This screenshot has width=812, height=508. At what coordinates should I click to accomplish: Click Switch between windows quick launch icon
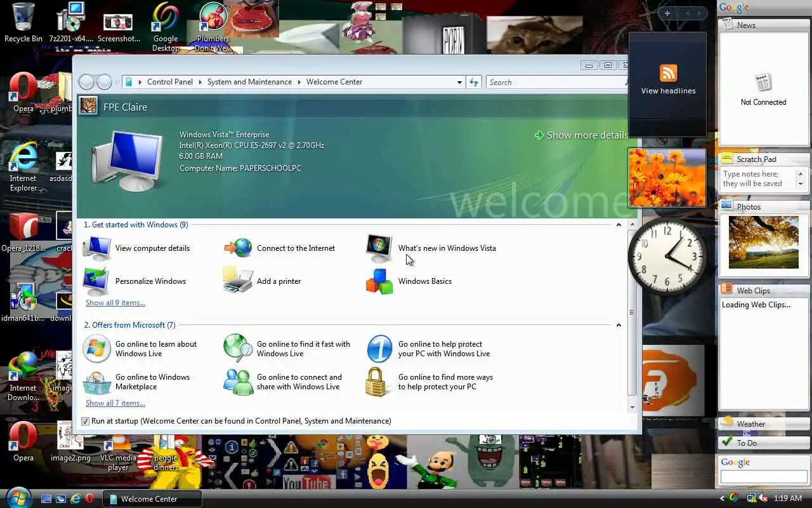pyautogui.click(x=61, y=499)
